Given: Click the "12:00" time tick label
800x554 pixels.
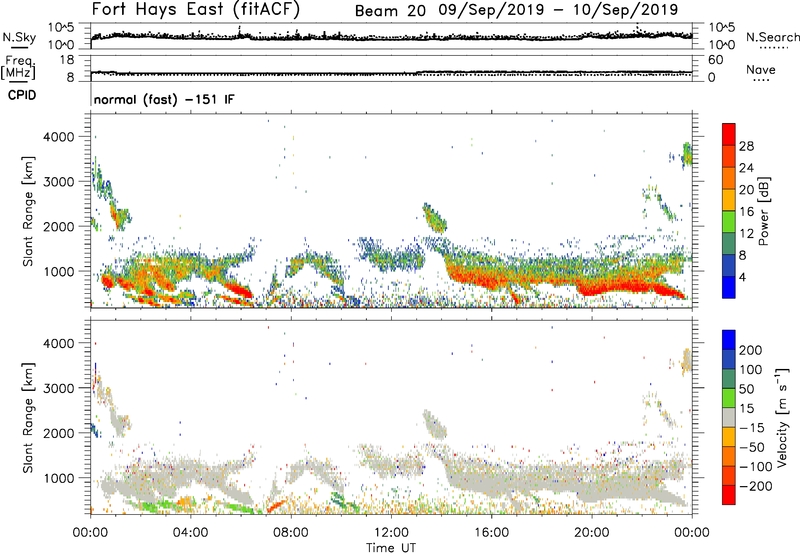Looking at the screenshot, I should [391, 533].
